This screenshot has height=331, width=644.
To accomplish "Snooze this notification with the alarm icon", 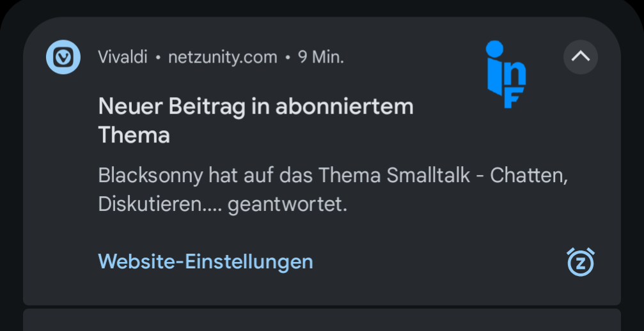I will pyautogui.click(x=580, y=262).
